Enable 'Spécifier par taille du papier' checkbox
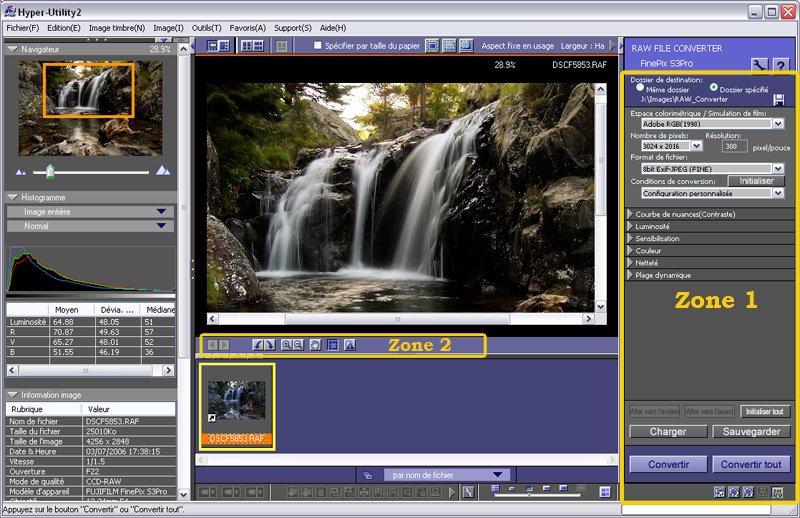 (318, 46)
